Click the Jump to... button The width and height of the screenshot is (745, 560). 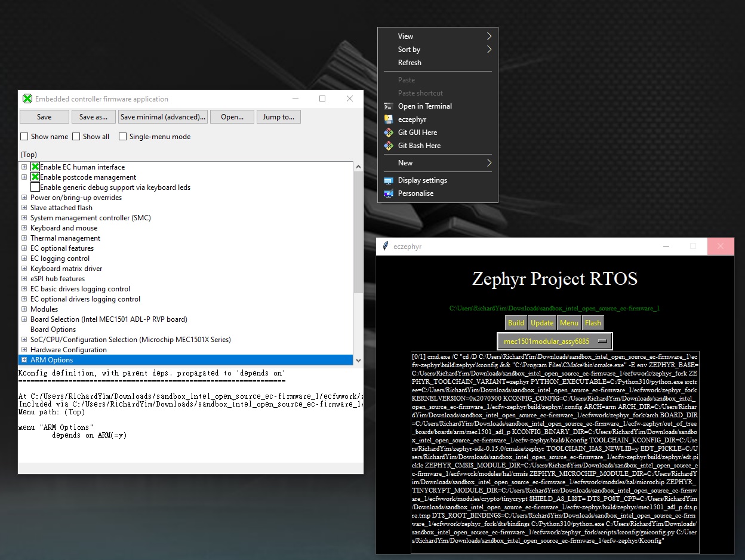pos(278,116)
